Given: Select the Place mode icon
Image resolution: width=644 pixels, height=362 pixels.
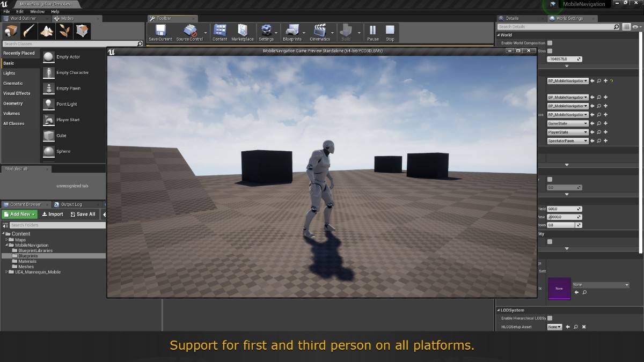Looking at the screenshot, I should pos(12,31).
